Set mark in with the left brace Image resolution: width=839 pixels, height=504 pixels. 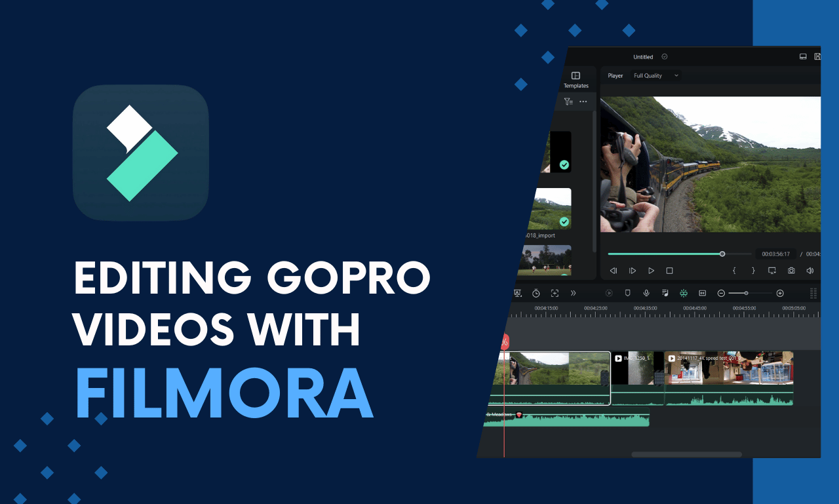734,271
